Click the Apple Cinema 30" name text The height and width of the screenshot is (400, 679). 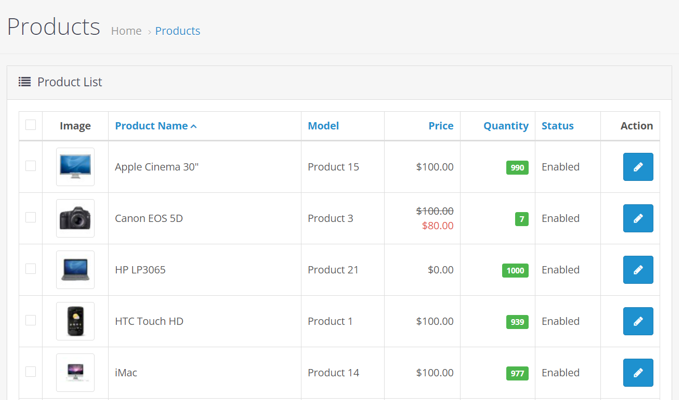tap(156, 167)
